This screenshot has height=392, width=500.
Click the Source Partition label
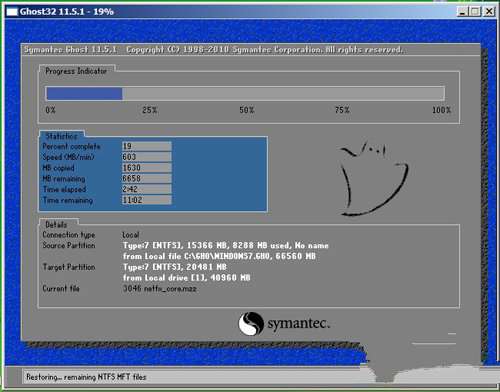click(69, 245)
